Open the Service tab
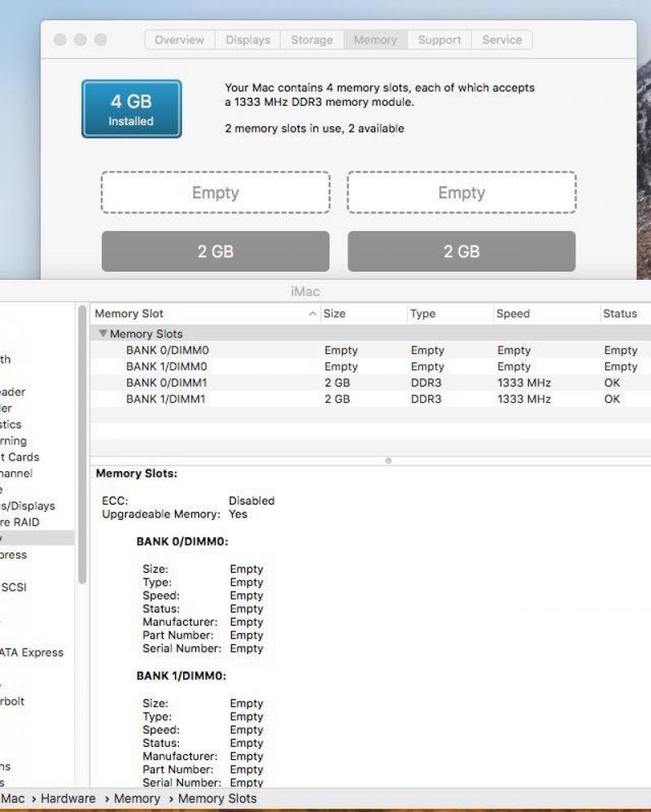Viewport: 651px width, 812px height. tap(501, 40)
